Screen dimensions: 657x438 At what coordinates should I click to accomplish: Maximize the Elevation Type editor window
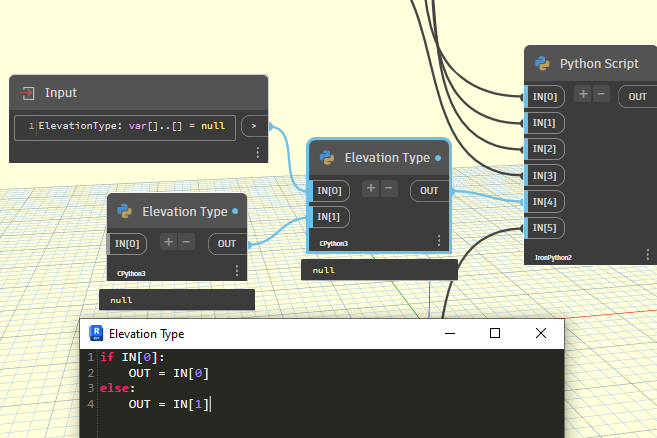pyautogui.click(x=494, y=333)
